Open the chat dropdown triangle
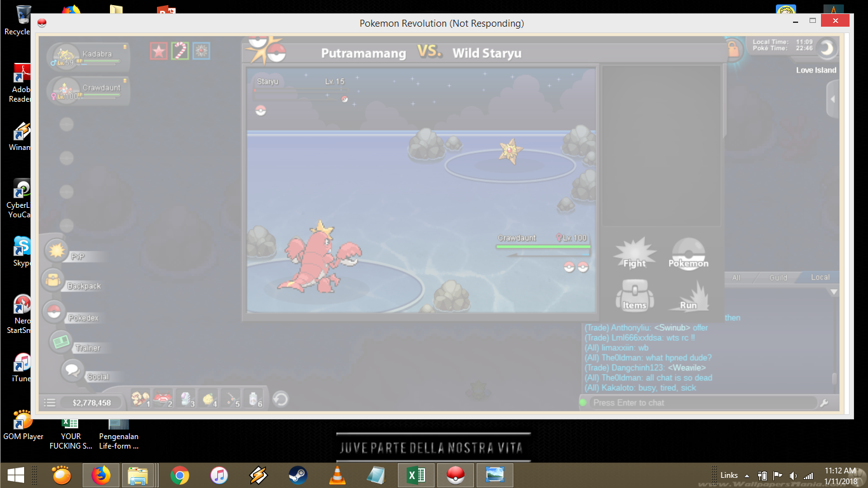 pyautogui.click(x=834, y=292)
